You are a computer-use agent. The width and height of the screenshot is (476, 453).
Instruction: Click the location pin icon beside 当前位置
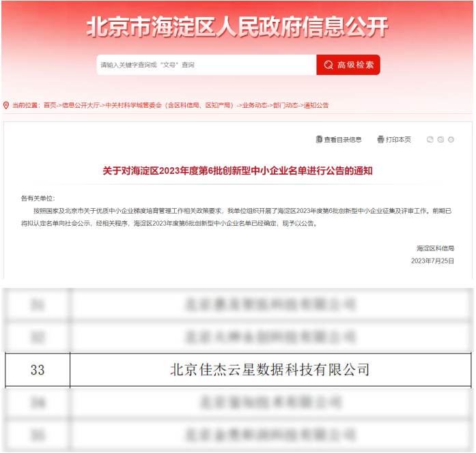(x=5, y=106)
